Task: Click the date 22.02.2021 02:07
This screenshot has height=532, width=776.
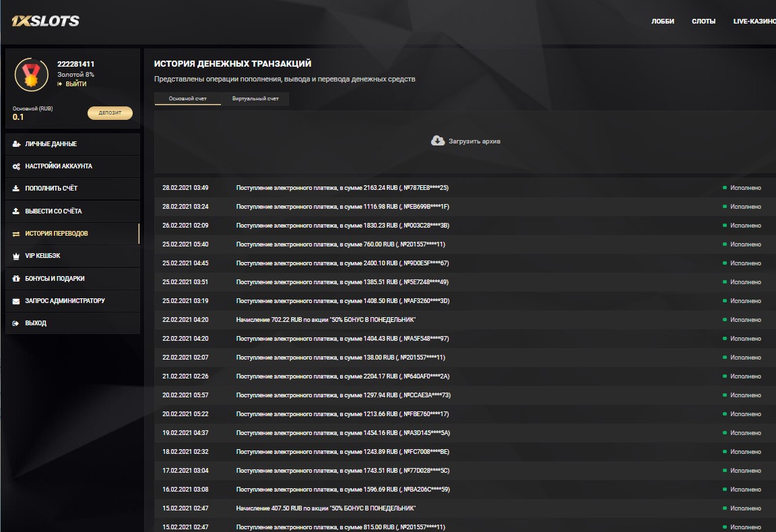Action: [x=185, y=358]
